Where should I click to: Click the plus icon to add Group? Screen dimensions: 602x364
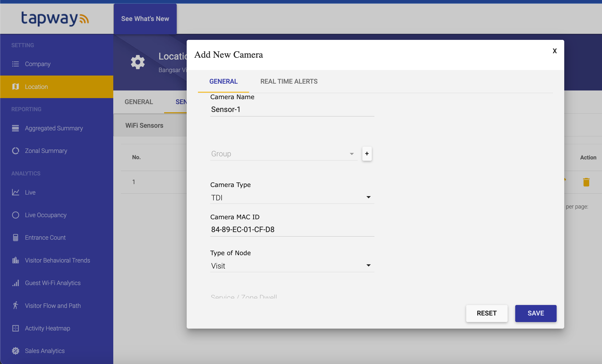pyautogui.click(x=367, y=154)
